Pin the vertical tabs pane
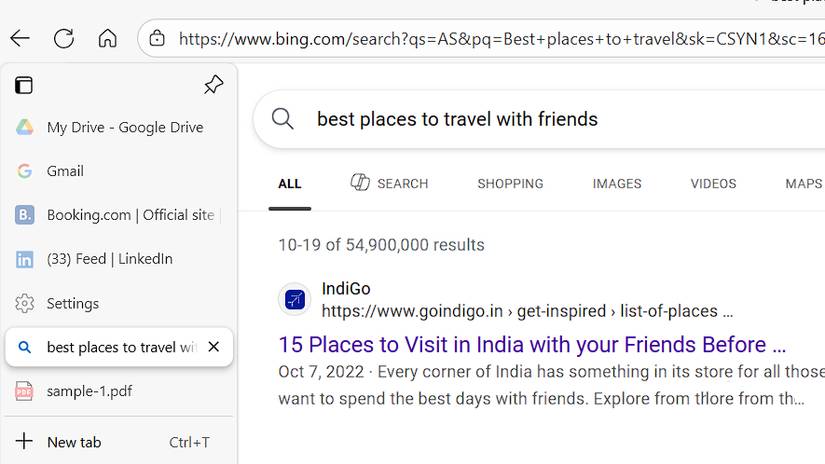This screenshot has height=464, width=825. coord(213,85)
